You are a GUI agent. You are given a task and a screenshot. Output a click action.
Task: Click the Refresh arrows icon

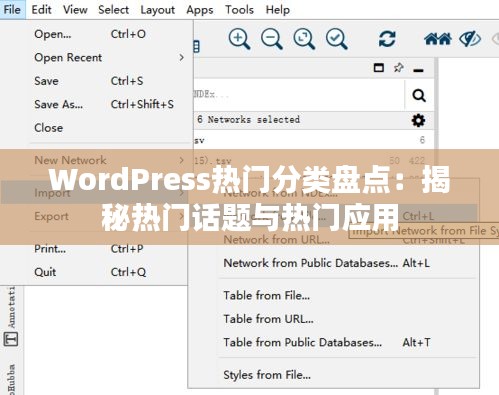pos(387,39)
